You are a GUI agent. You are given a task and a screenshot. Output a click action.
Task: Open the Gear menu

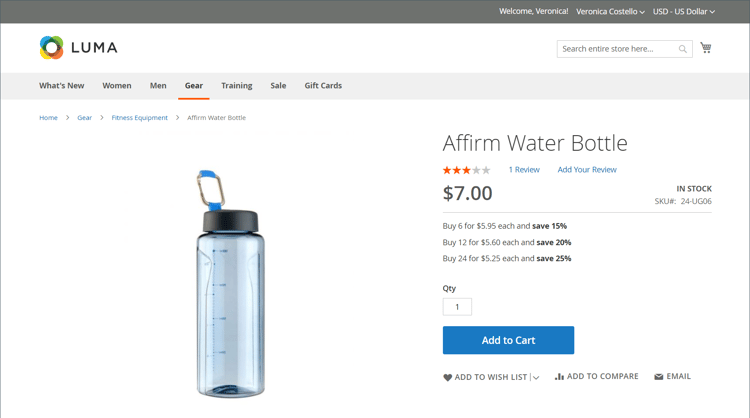point(193,86)
